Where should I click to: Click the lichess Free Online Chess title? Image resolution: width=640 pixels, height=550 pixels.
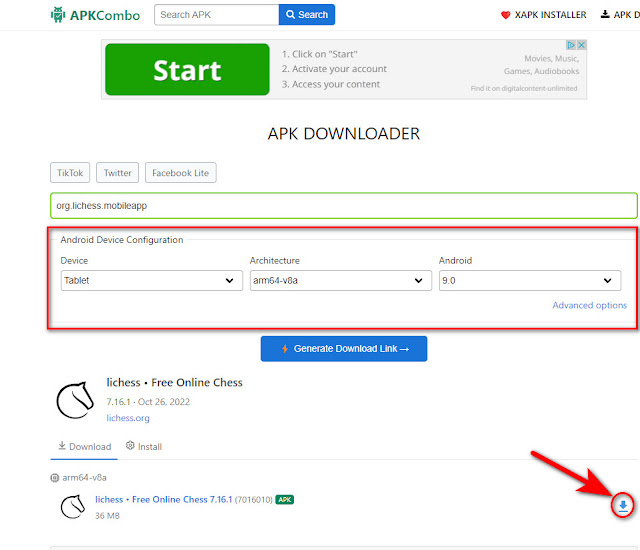[x=175, y=382]
